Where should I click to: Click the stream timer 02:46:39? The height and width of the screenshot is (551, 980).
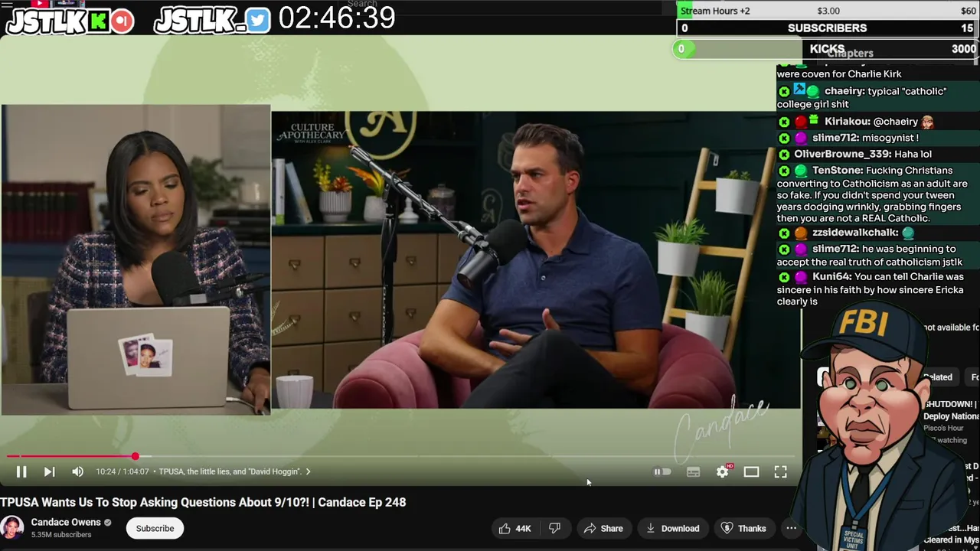[x=337, y=18]
